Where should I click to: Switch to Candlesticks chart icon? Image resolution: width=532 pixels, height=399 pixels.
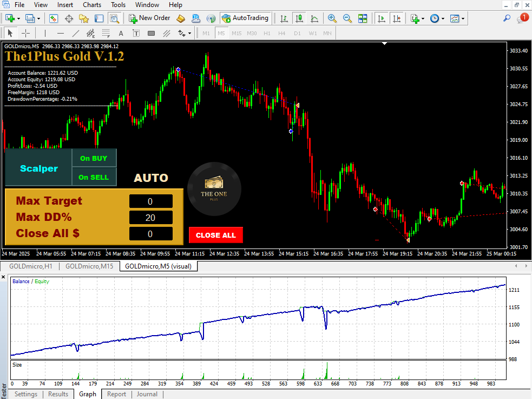point(299,18)
